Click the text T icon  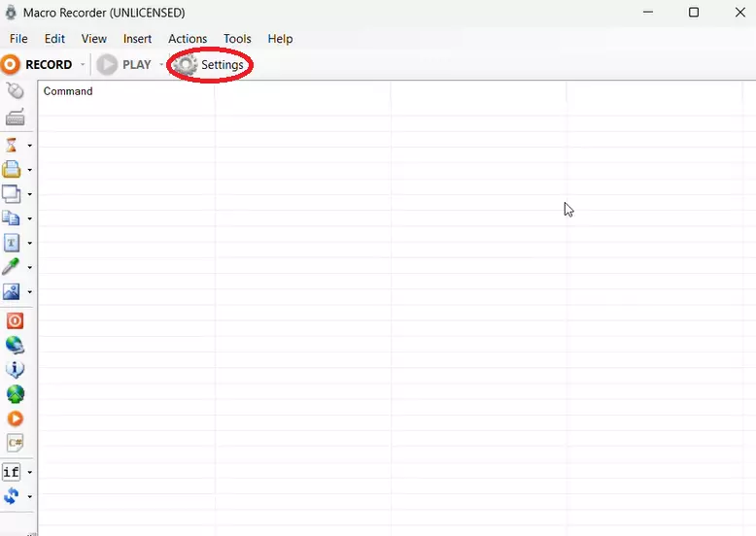click(12, 243)
